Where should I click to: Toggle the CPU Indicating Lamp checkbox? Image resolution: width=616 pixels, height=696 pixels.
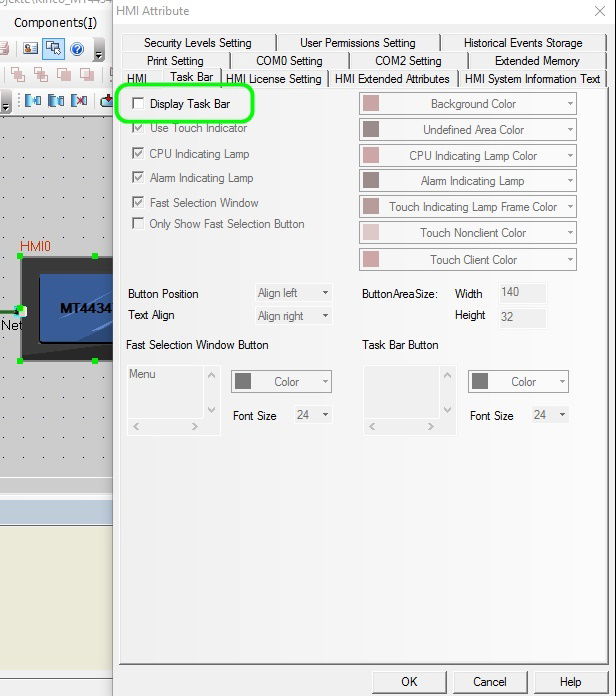(x=138, y=153)
